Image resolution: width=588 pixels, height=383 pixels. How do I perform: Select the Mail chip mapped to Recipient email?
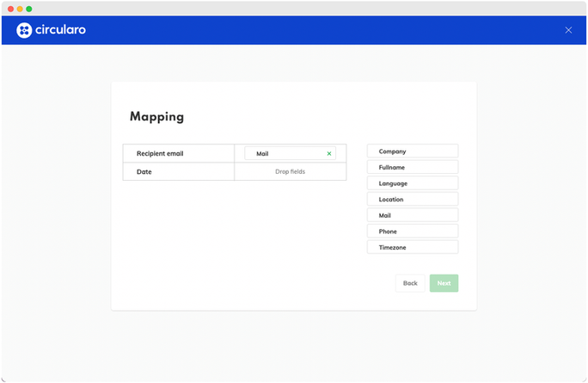pyautogui.click(x=284, y=154)
